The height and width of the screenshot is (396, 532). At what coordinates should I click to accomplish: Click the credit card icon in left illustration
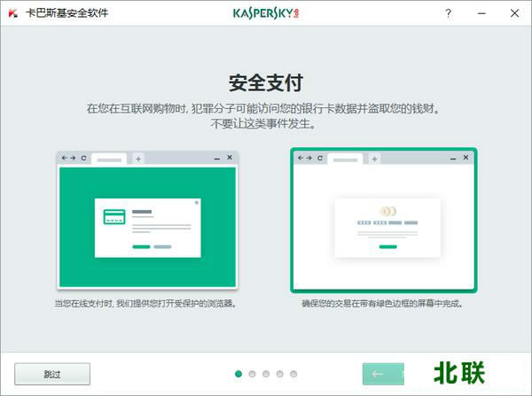click(x=114, y=217)
